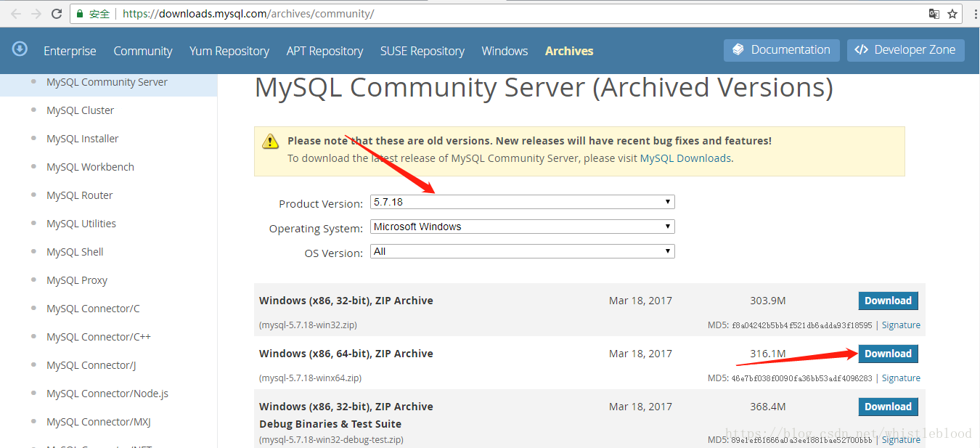Open MySQL Proxy in sidebar
This screenshot has height=448, width=980.
(77, 280)
